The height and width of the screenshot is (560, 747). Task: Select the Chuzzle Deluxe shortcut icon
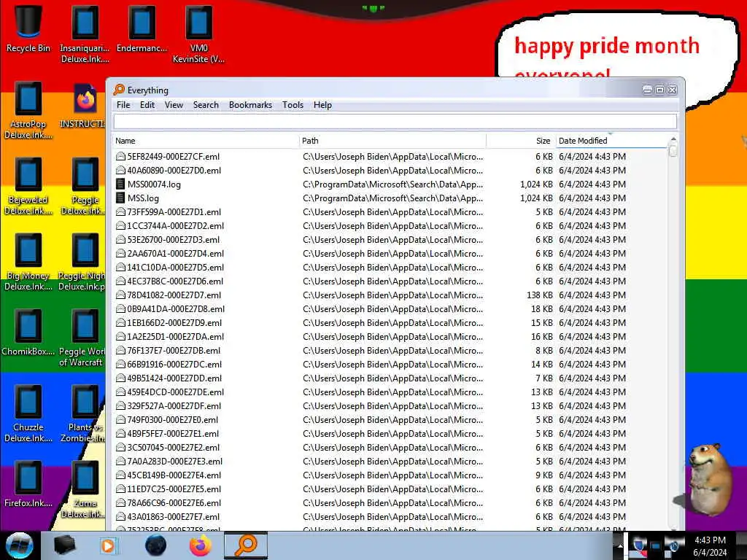coord(28,402)
